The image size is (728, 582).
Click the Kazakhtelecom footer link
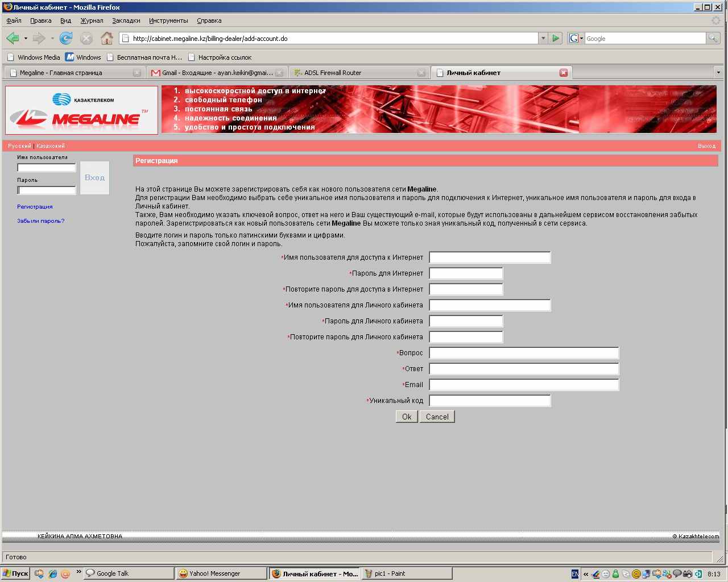click(696, 536)
